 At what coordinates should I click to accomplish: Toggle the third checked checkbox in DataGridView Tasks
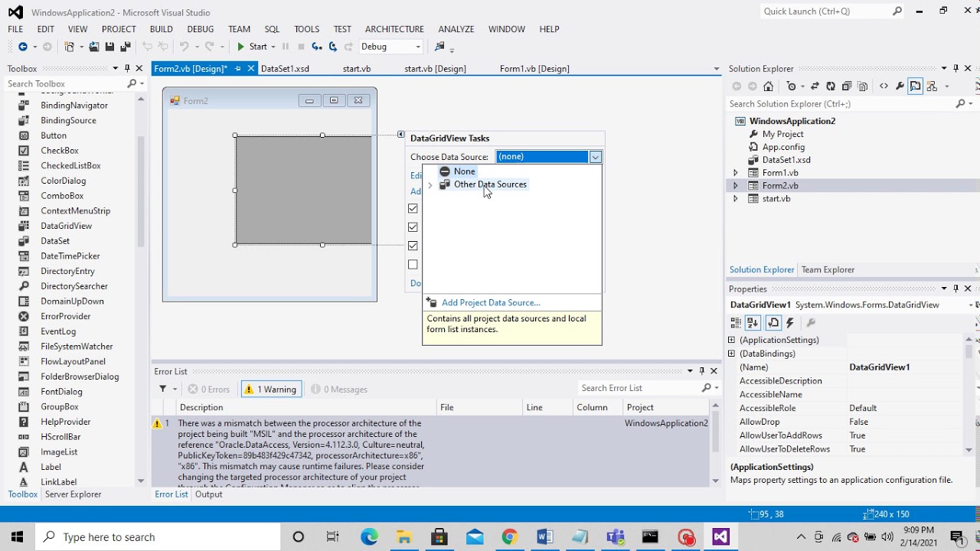pyautogui.click(x=413, y=246)
